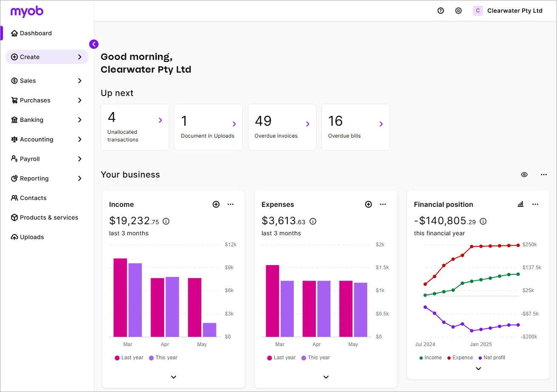
Task: Select the Reporting menu label
Action: [x=34, y=178]
